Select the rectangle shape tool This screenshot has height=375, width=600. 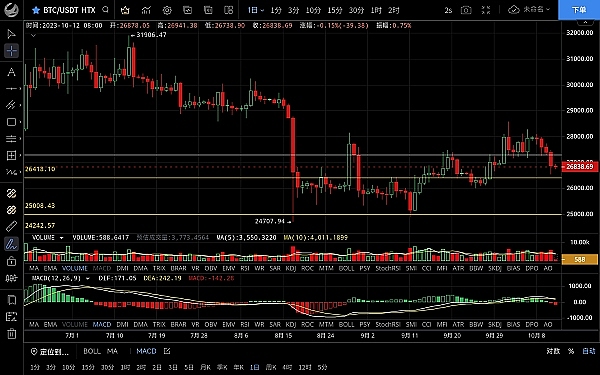coord(11,122)
